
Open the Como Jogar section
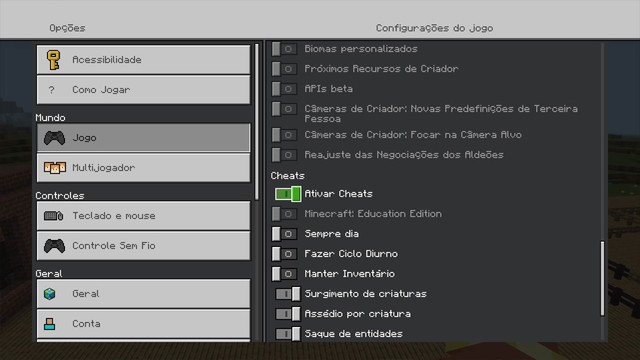[x=143, y=90]
